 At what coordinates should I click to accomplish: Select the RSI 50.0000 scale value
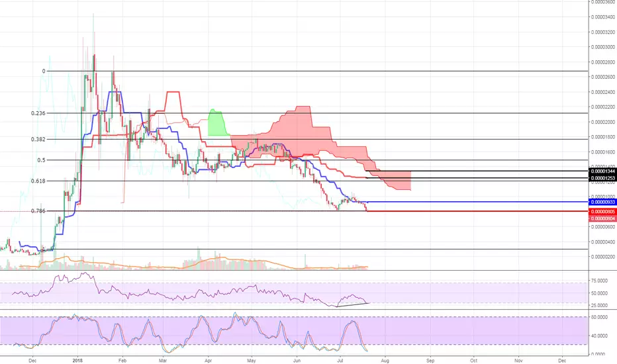coord(599,293)
